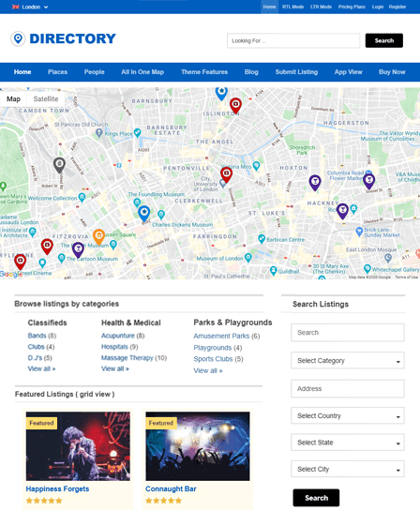Open the Happiness Forgets listing title
The image size is (420, 525).
point(57,488)
